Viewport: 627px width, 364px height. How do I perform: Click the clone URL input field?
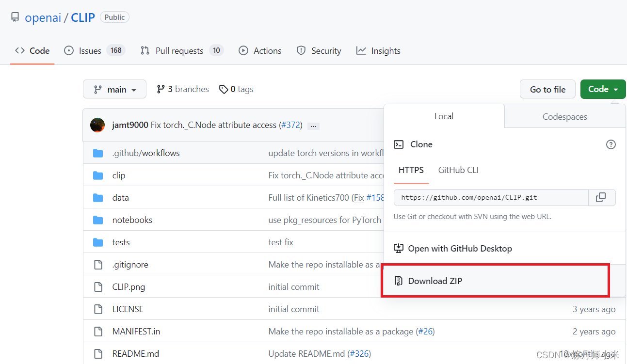491,197
